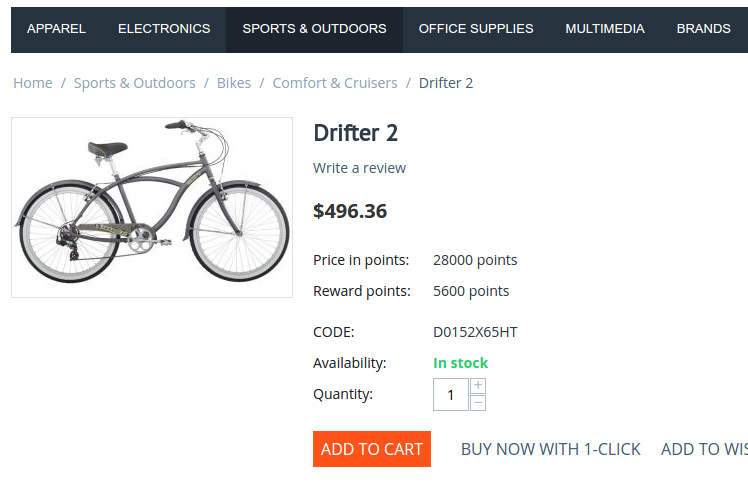748x485 pixels.
Task: Go to Bikes breadcrumb link
Action: [234, 83]
